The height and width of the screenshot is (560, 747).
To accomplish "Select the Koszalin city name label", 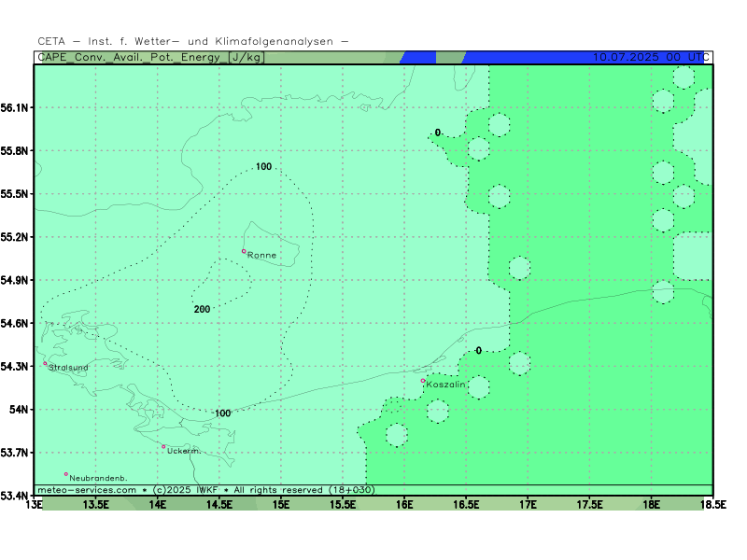I will click(445, 385).
